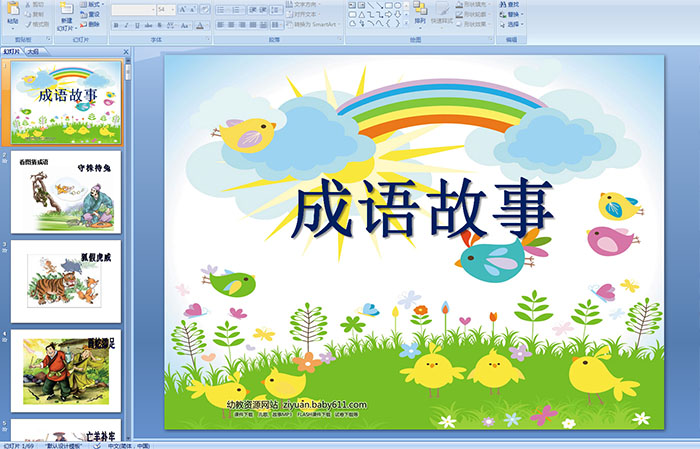The image size is (700, 449).
Task: Toggle Strikethrough (abc) formatting
Action: tap(148, 25)
